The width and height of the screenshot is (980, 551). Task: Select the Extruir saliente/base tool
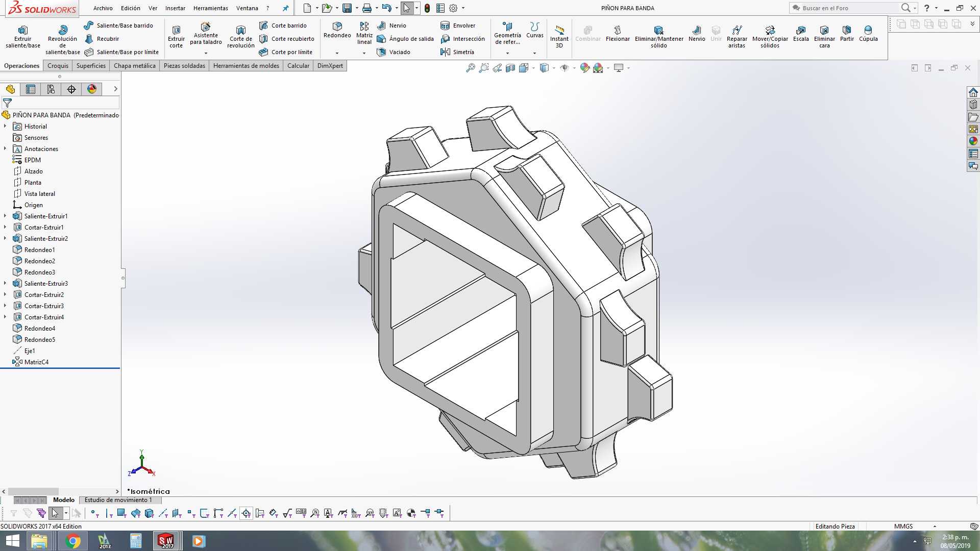[22, 37]
